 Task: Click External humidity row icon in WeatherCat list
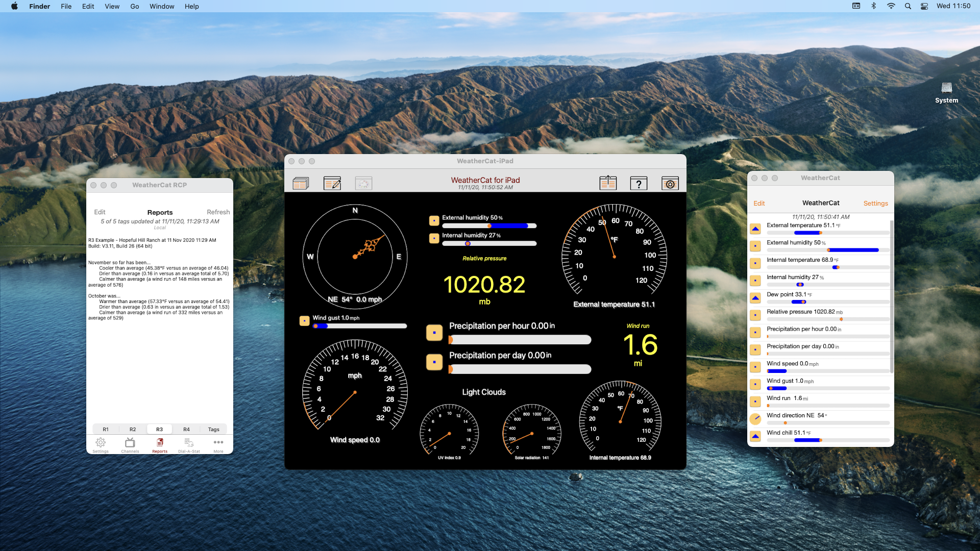(755, 246)
